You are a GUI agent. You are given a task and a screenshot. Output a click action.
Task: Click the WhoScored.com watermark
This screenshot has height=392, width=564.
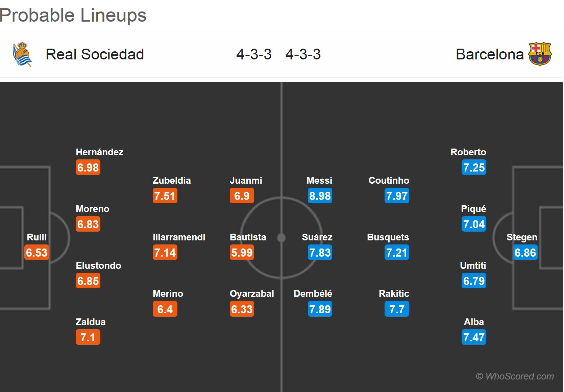[x=515, y=376]
